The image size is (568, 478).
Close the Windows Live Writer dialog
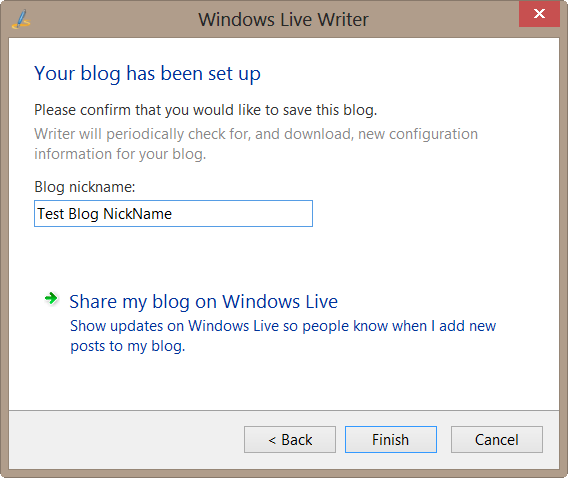click(539, 14)
